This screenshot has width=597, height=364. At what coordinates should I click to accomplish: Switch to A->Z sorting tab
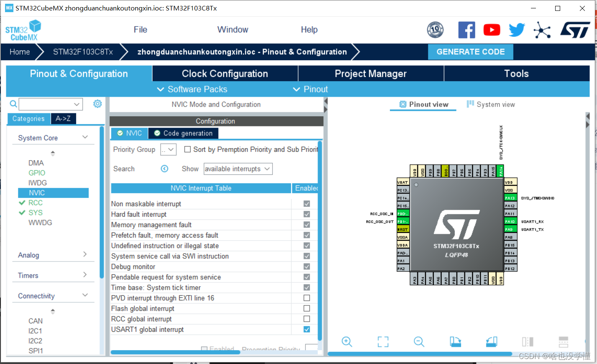(63, 118)
